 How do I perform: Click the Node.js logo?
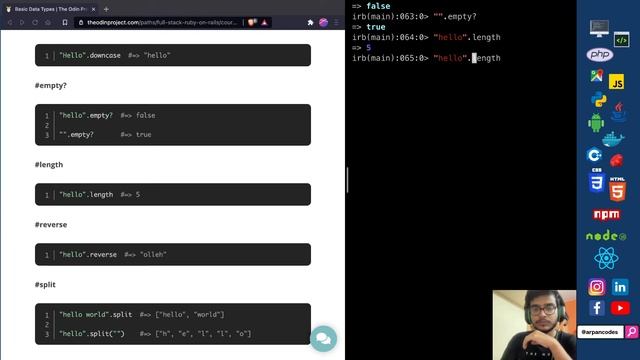[606, 236]
